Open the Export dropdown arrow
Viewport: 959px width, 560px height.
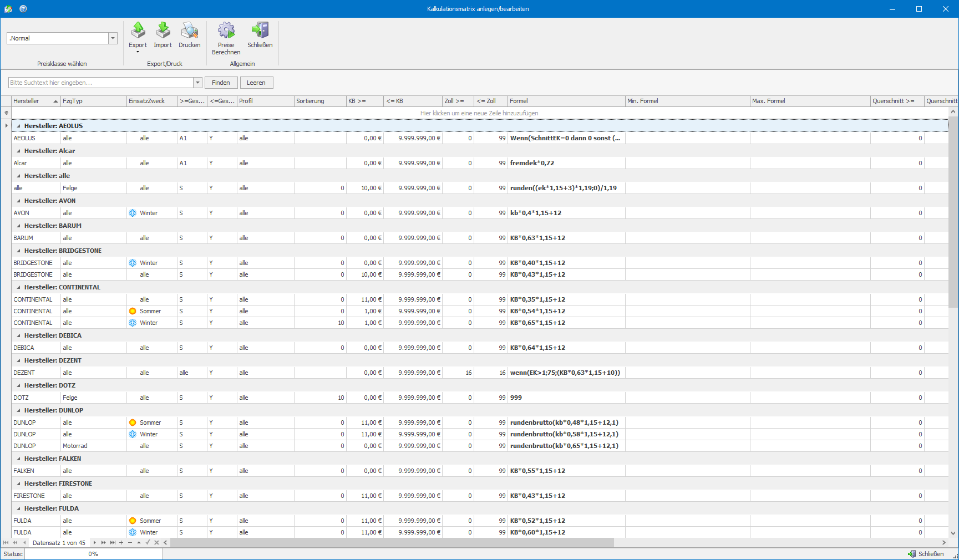point(138,52)
